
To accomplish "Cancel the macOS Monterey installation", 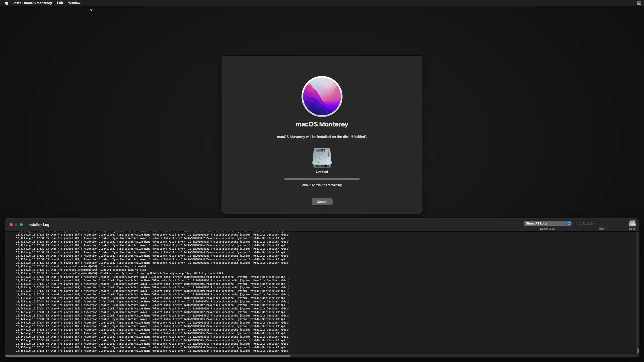I will tap(322, 202).
